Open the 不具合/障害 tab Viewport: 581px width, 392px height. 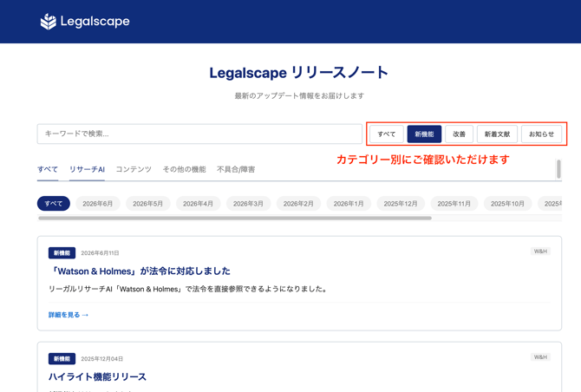point(236,170)
